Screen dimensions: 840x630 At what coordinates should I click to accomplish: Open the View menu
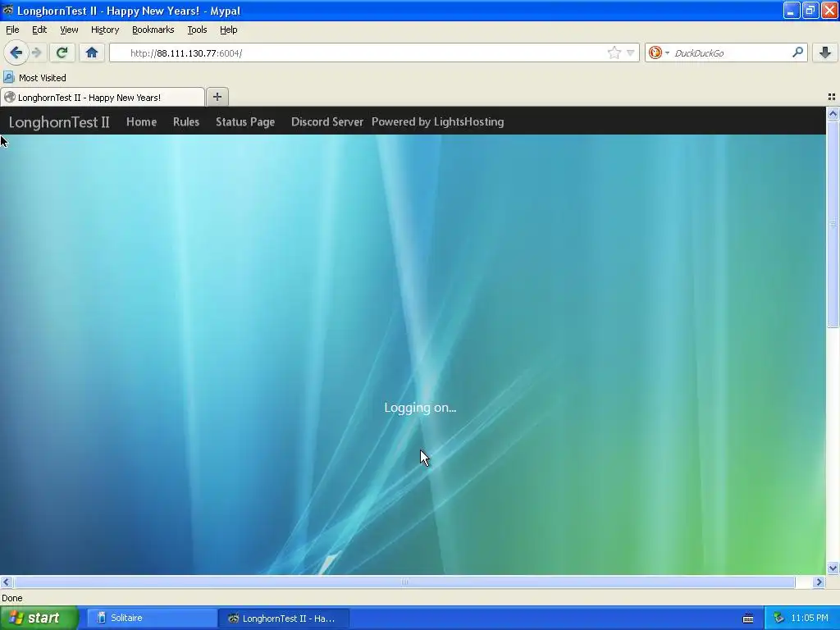coord(69,30)
